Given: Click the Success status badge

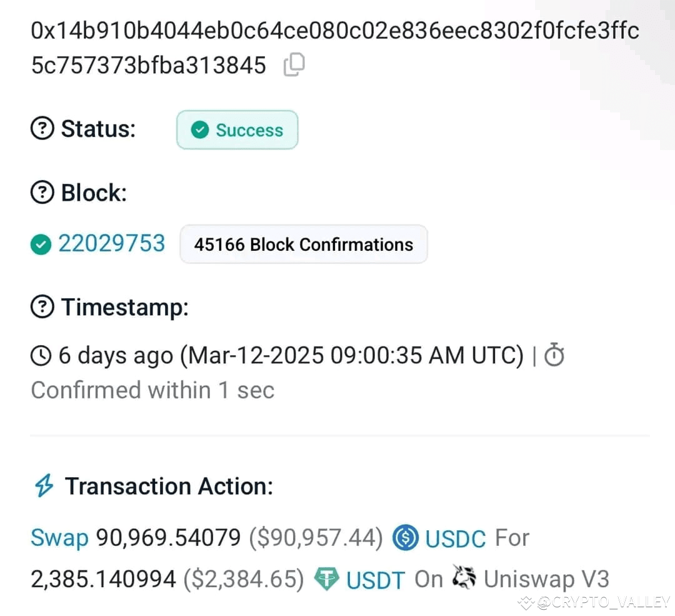Looking at the screenshot, I should point(237,129).
